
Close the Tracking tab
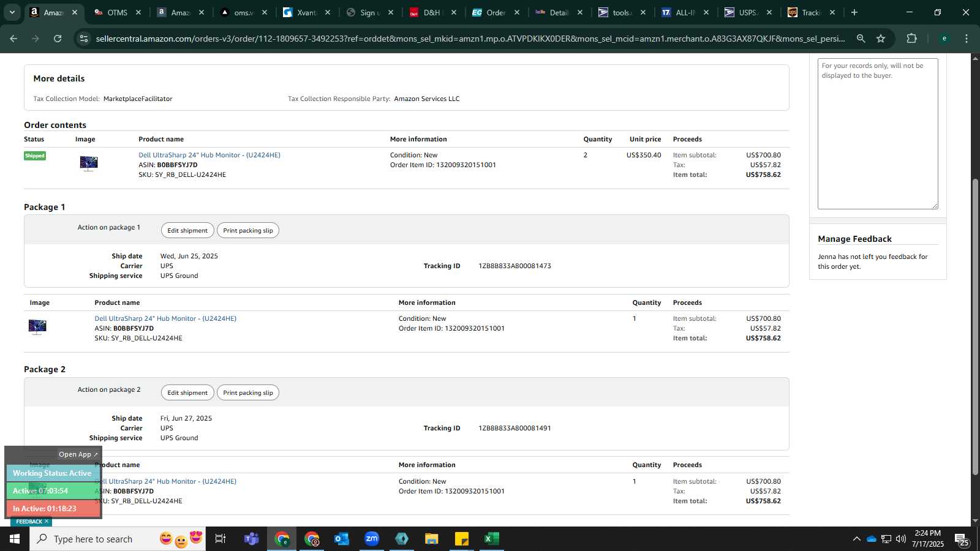click(x=832, y=12)
